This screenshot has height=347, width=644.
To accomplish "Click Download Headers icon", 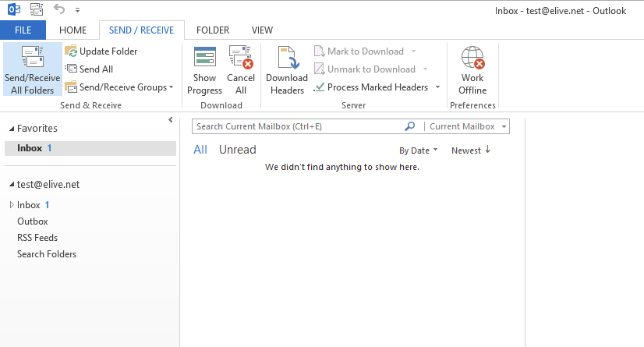I will tap(288, 57).
